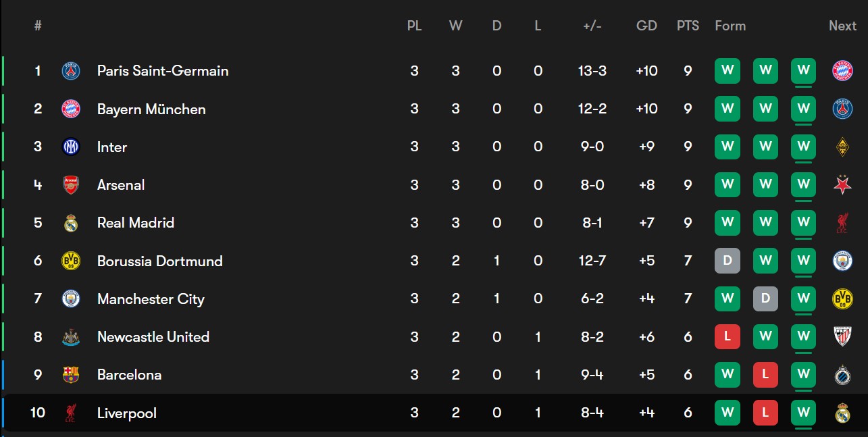
Task: Click the Arsenal club crest
Action: click(x=71, y=184)
